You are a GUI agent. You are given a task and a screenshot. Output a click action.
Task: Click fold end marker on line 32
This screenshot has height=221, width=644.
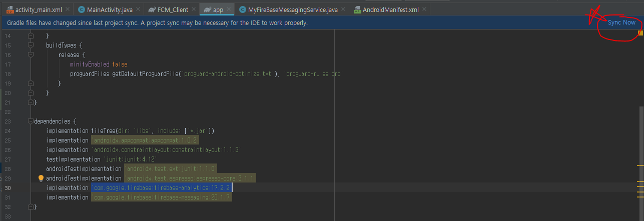tap(31, 206)
